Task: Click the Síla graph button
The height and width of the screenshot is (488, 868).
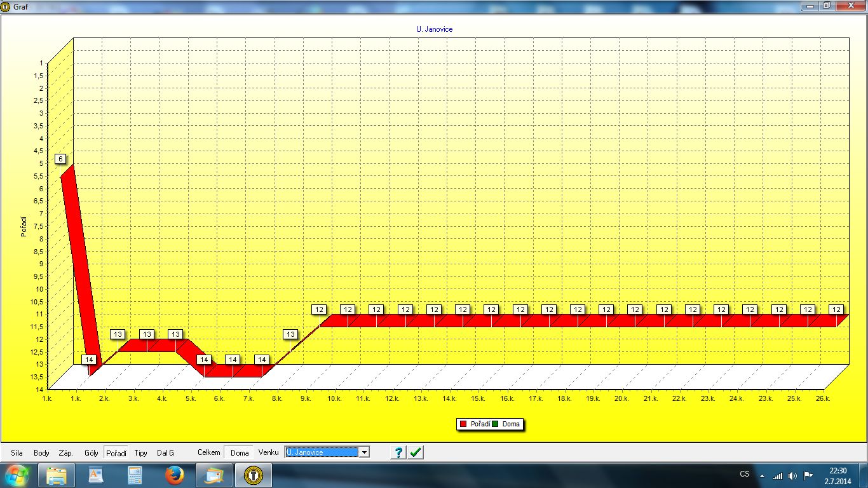Action: (x=17, y=453)
